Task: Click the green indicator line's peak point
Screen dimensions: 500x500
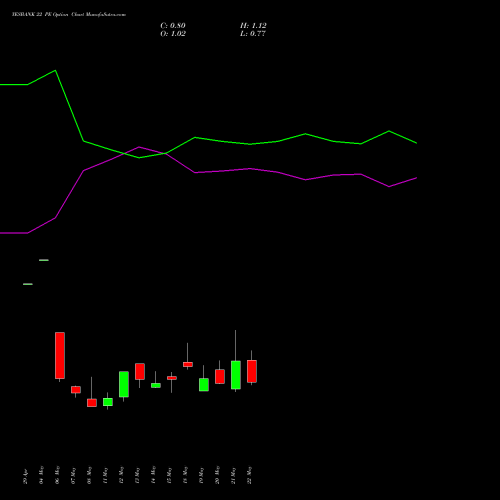Action: [55, 70]
